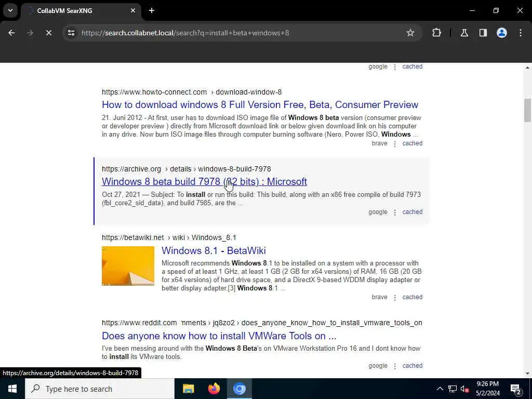The height and width of the screenshot is (399, 532).
Task: Open cached link for BetaWiki result
Action: pyautogui.click(x=412, y=297)
